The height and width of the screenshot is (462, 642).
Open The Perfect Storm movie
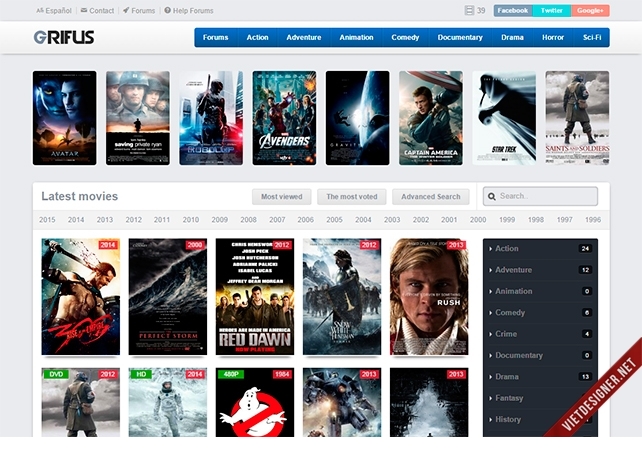pos(168,297)
